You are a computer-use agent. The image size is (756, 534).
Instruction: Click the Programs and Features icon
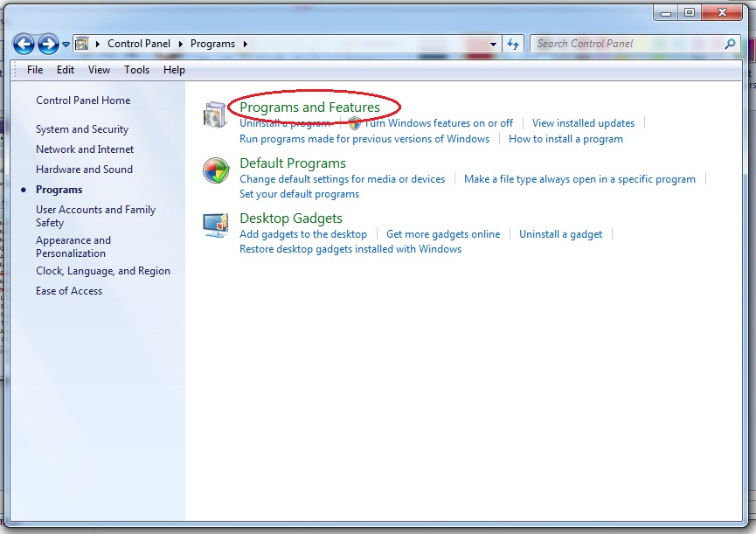(215, 114)
